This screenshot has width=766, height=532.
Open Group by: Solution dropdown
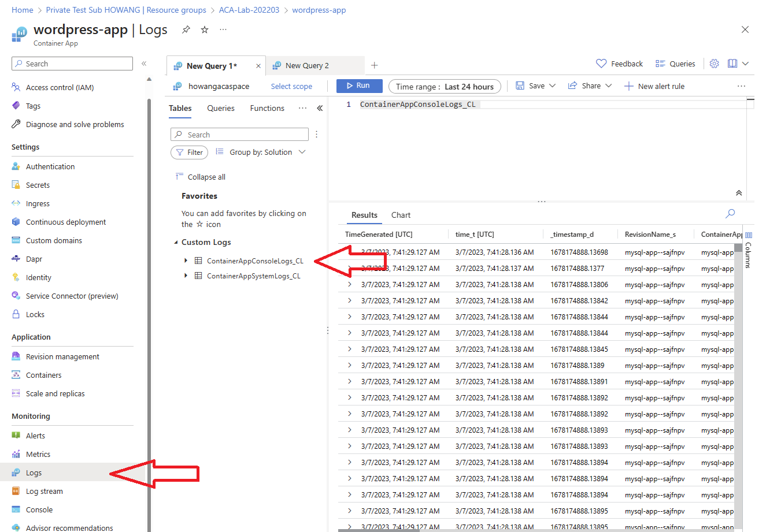[261, 152]
